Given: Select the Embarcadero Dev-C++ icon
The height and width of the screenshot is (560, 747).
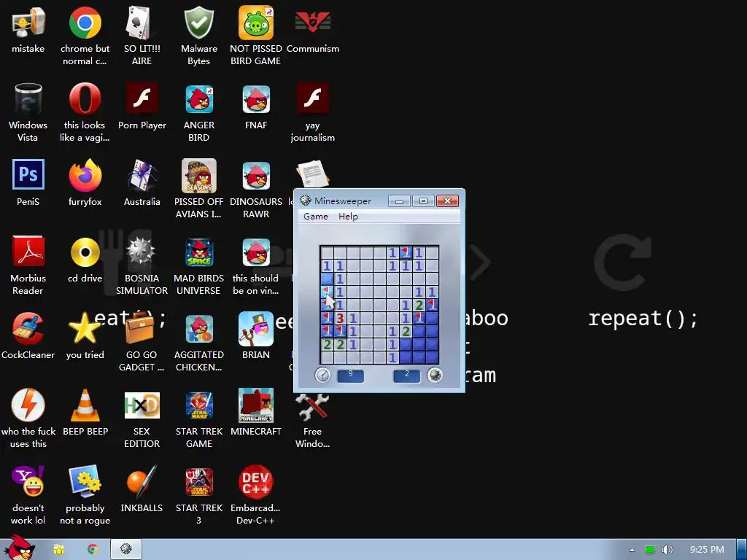Looking at the screenshot, I should tap(256, 495).
